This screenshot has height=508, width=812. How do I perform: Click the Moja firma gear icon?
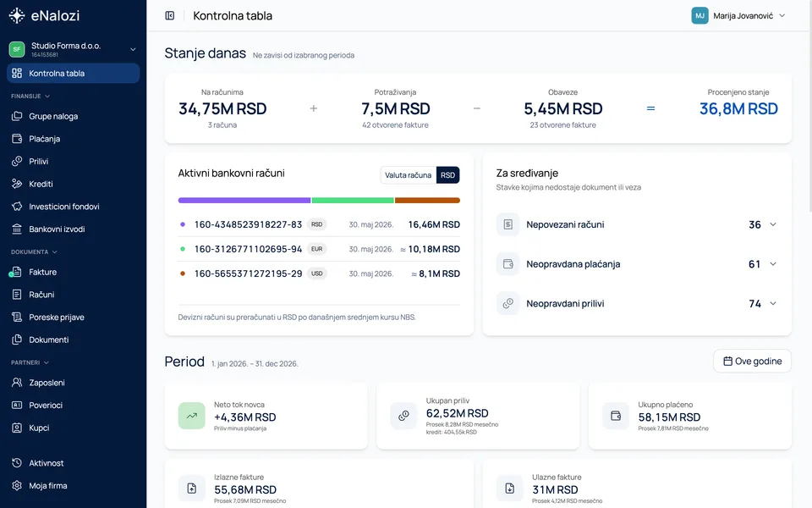17,486
